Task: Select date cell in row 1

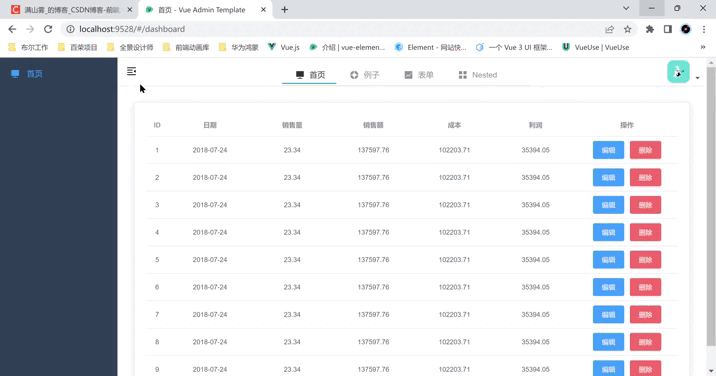Action: tap(210, 150)
